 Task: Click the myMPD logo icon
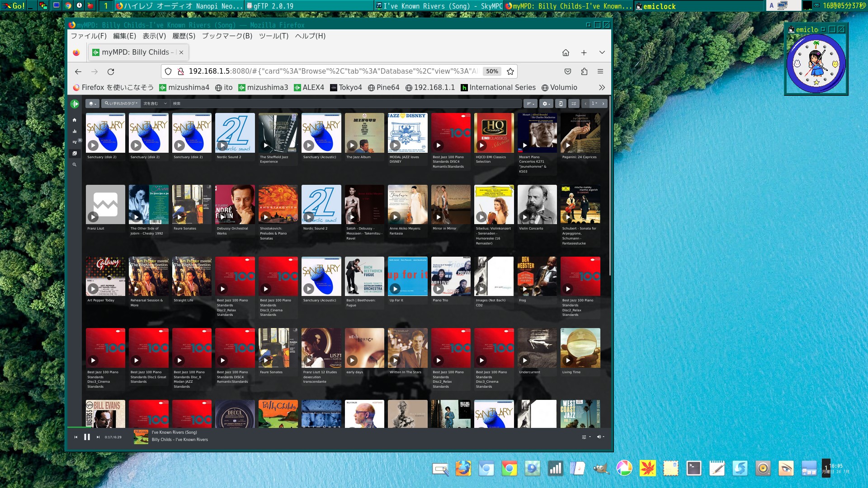coord(75,104)
